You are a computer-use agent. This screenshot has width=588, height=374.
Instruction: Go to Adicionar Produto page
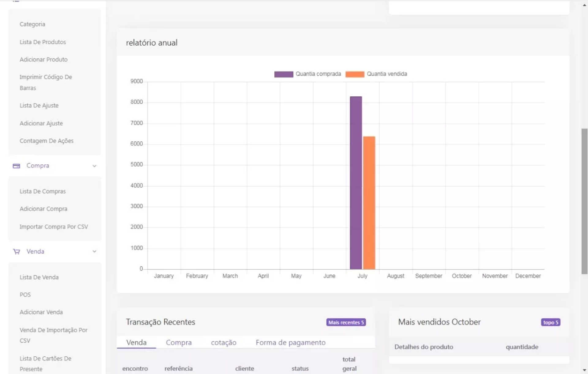(x=43, y=59)
